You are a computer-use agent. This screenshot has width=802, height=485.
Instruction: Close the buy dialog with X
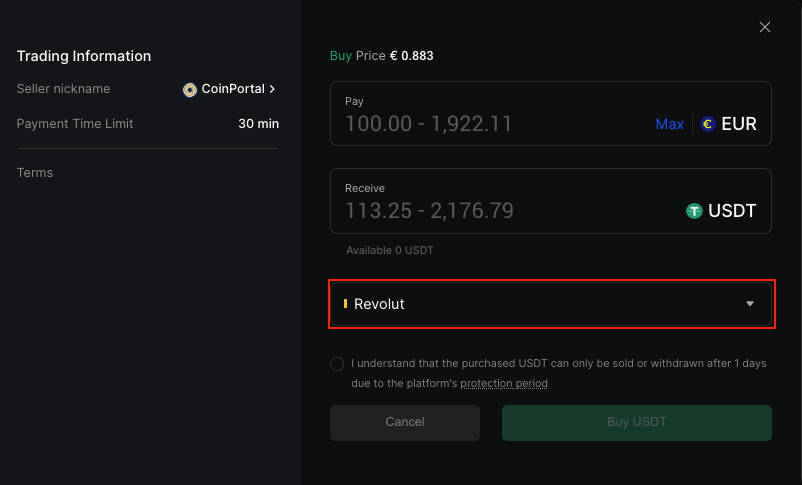tap(765, 27)
